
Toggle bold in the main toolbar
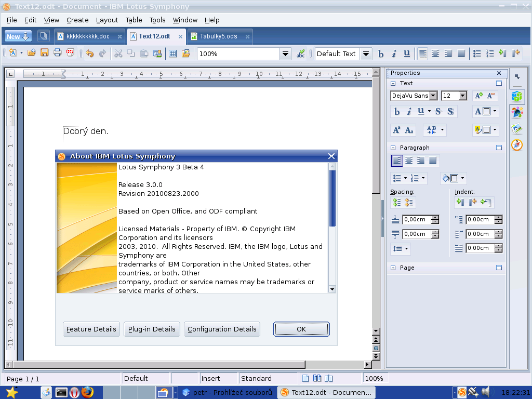tap(381, 54)
